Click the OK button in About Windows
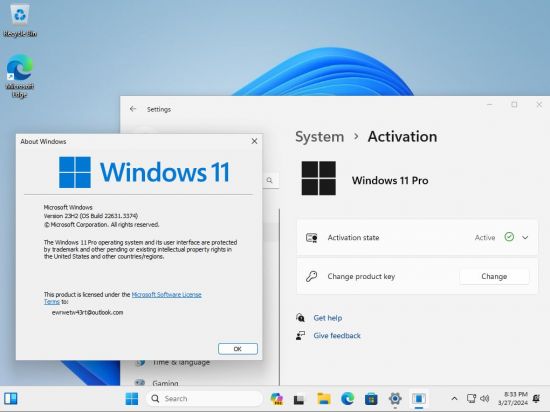550x412 pixels. coord(238,349)
